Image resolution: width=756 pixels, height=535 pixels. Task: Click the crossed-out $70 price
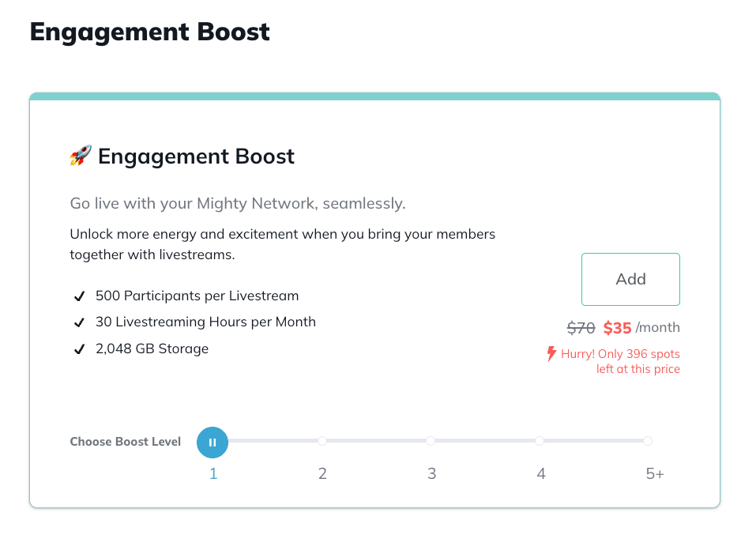581,328
